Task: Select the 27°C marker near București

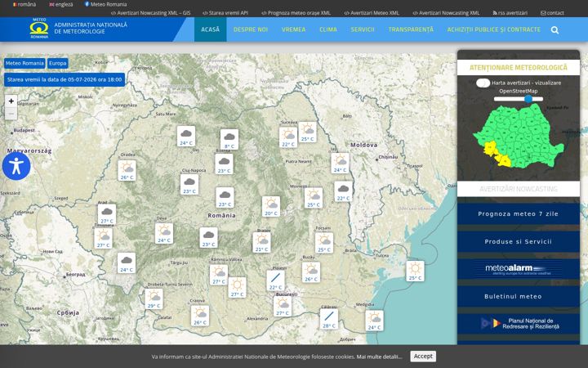Action: [x=283, y=306]
